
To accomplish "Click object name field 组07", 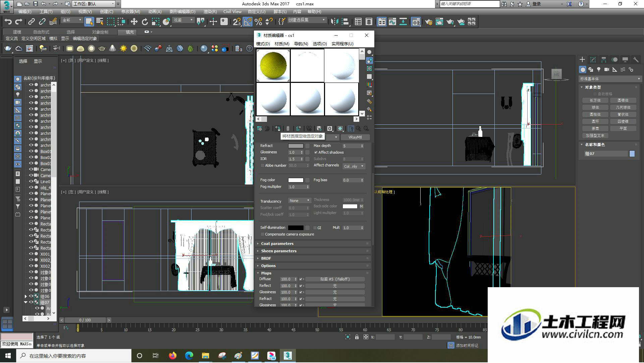I will (606, 154).
